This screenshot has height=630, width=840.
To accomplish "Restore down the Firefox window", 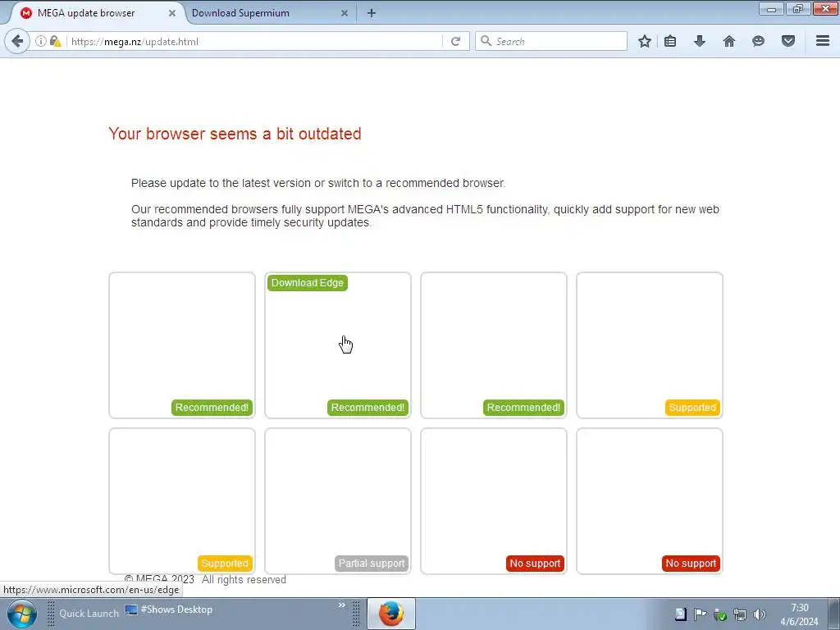I will tap(798, 8).
